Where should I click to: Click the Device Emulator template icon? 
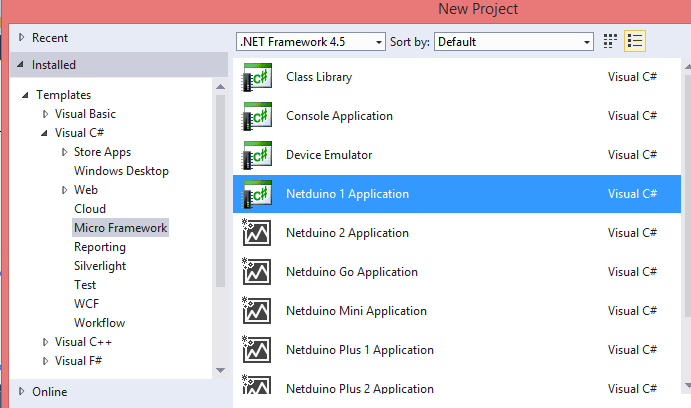(257, 156)
